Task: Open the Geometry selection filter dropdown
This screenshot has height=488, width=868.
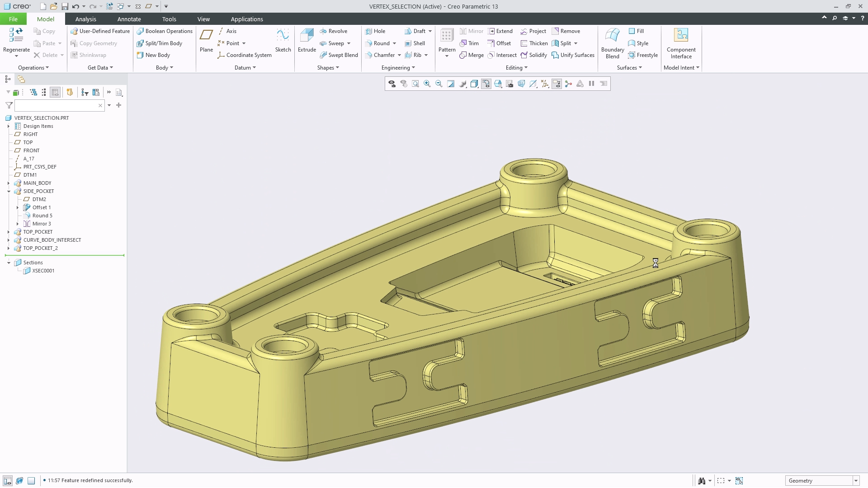Action: pos(856,480)
